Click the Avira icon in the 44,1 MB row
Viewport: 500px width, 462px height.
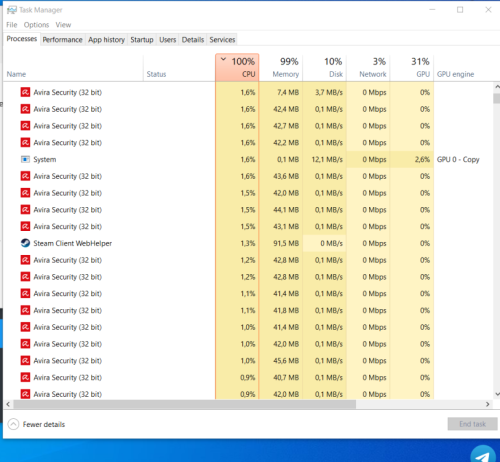[25, 209]
